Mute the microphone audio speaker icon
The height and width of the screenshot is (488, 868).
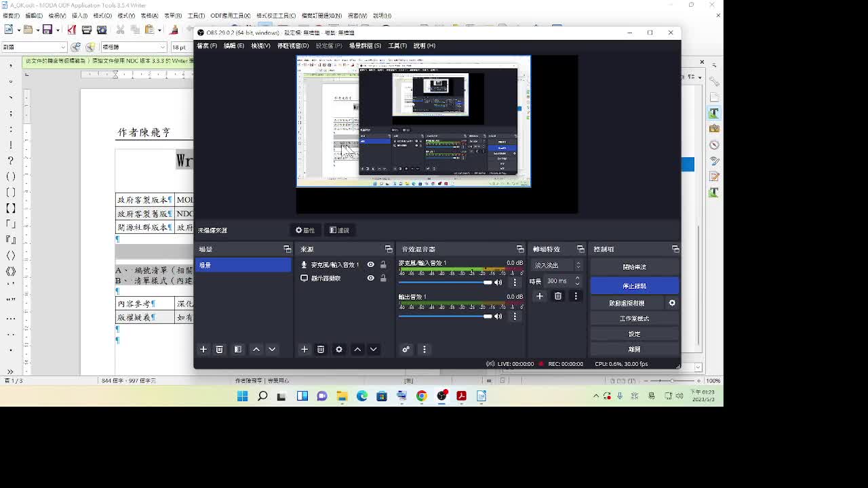[498, 282]
